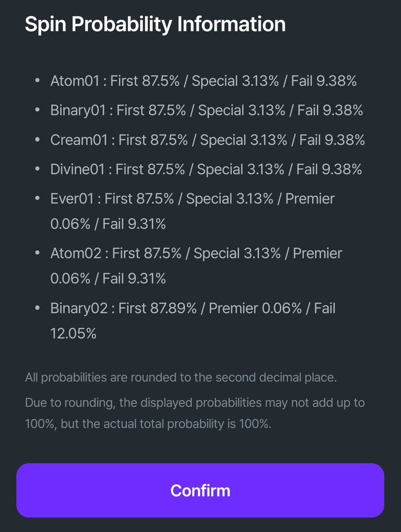Click the bullet point beside Cream01
This screenshot has height=532, width=401.
[x=38, y=140]
